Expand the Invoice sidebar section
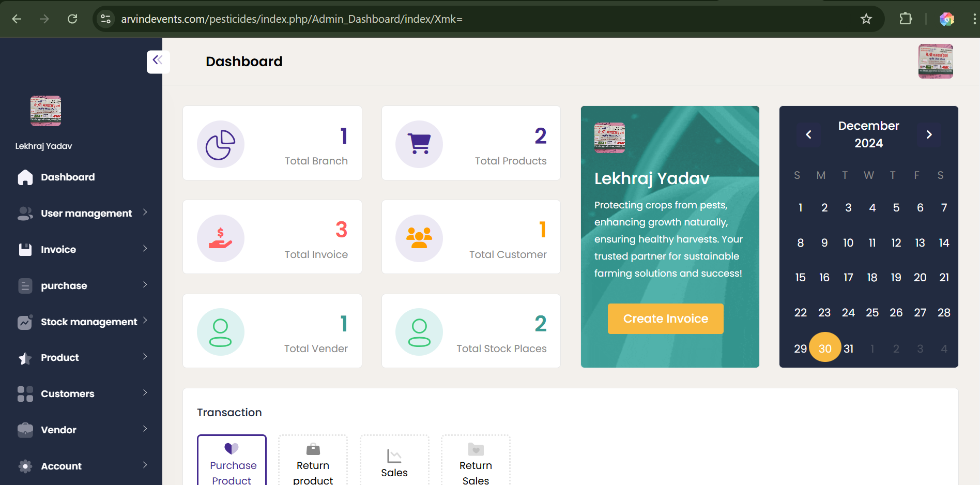The width and height of the screenshot is (980, 485). (83, 249)
